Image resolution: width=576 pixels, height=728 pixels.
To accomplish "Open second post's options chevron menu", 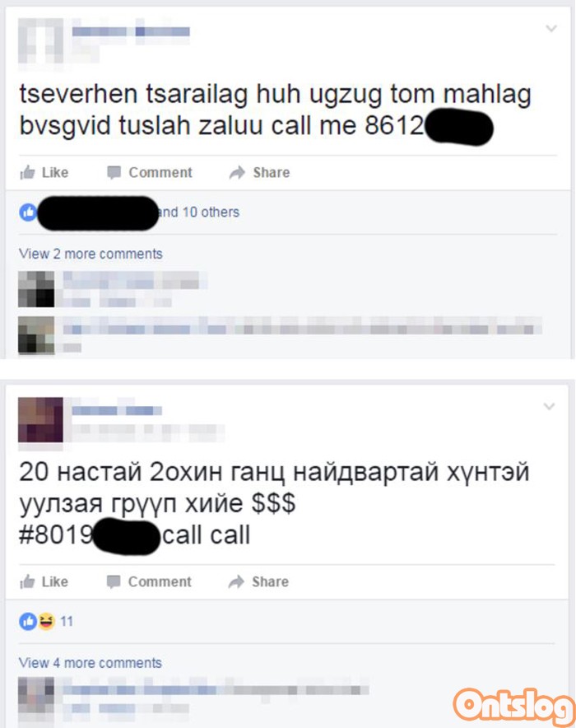I will [549, 407].
